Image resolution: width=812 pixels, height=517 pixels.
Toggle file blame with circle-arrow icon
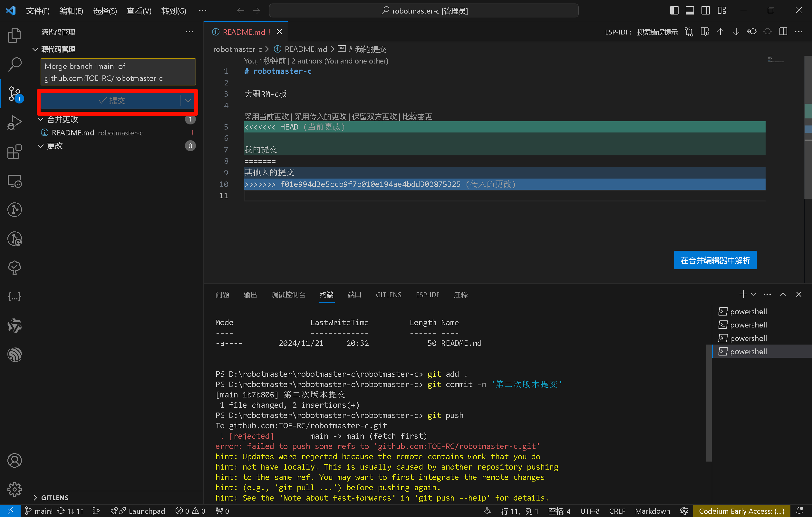(x=752, y=32)
